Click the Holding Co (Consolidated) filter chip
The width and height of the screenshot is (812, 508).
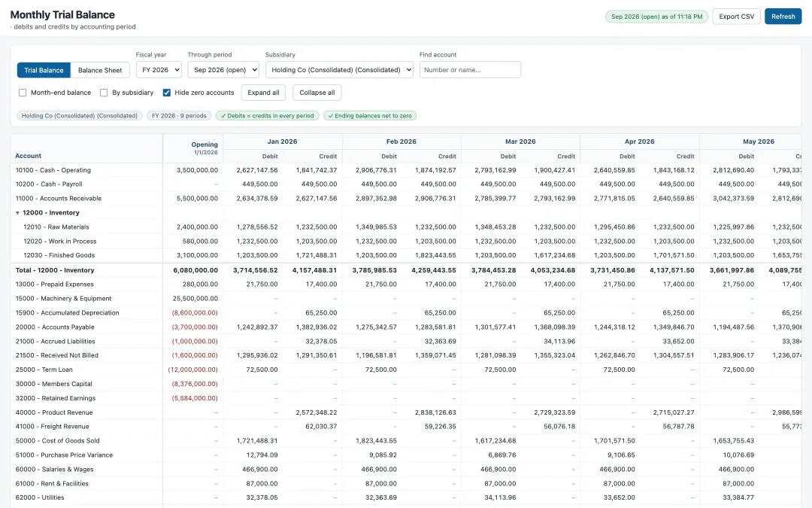tap(79, 116)
